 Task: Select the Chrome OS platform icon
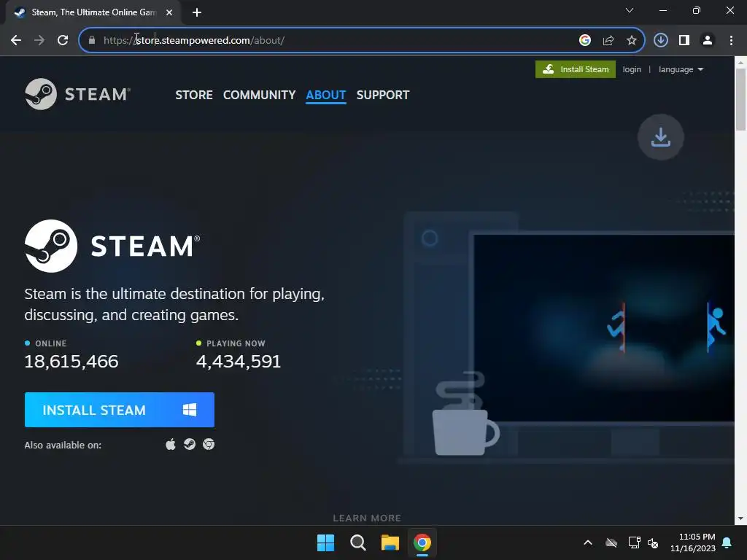click(209, 445)
